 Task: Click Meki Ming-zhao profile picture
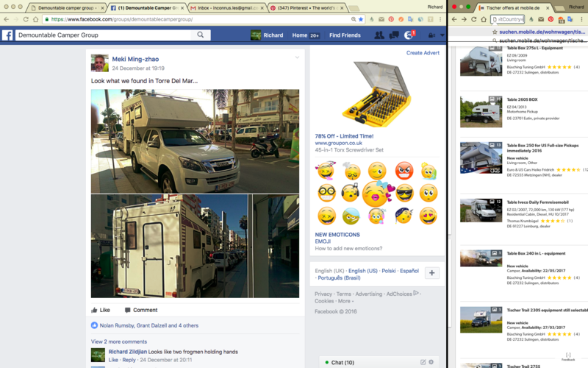[99, 63]
